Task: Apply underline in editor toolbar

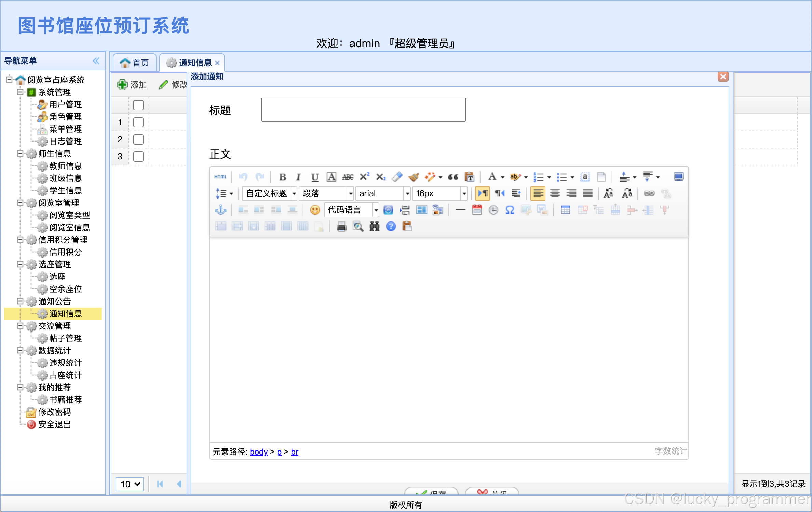Action: pyautogui.click(x=315, y=177)
